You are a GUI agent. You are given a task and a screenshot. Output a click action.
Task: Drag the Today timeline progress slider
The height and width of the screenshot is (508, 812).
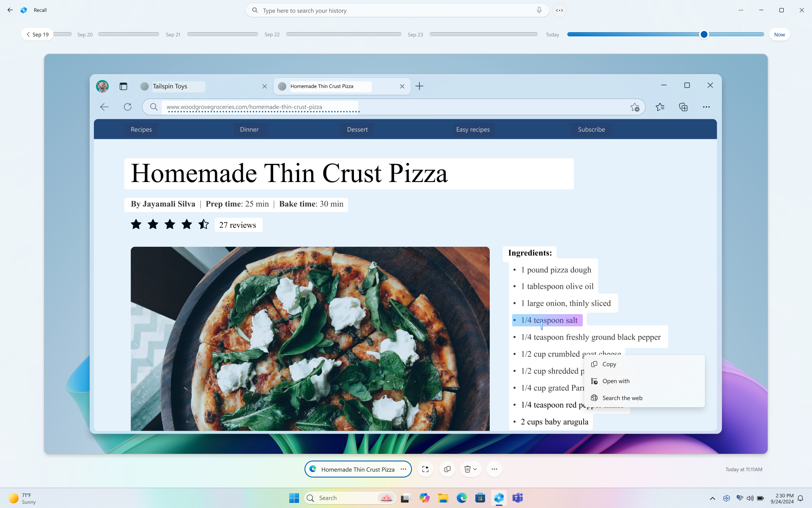click(705, 34)
